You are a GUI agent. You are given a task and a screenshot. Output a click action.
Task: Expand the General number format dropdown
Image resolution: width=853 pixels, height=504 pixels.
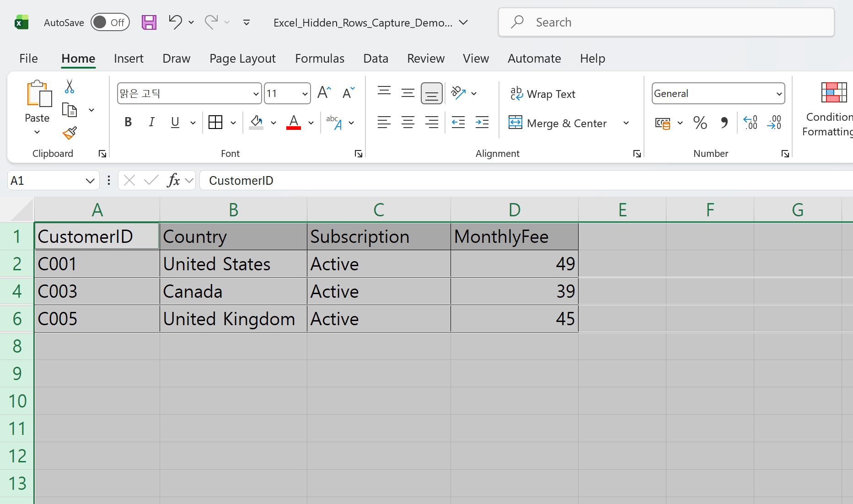point(778,94)
